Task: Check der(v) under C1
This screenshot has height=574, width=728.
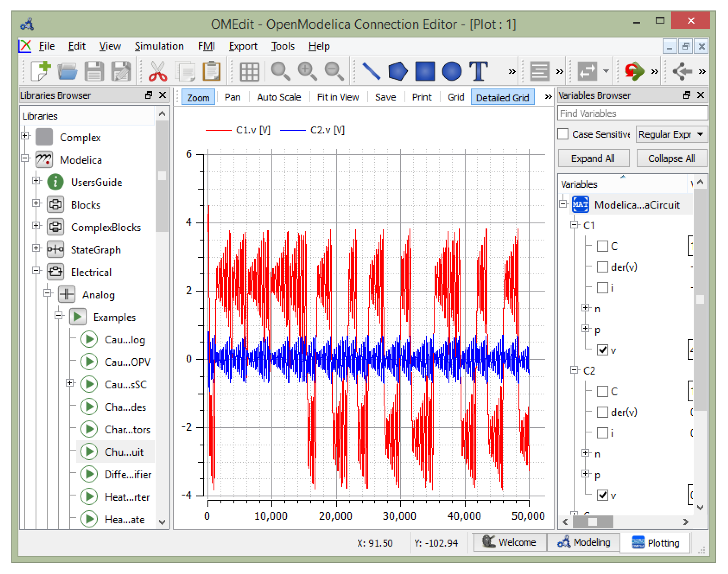Action: click(603, 267)
